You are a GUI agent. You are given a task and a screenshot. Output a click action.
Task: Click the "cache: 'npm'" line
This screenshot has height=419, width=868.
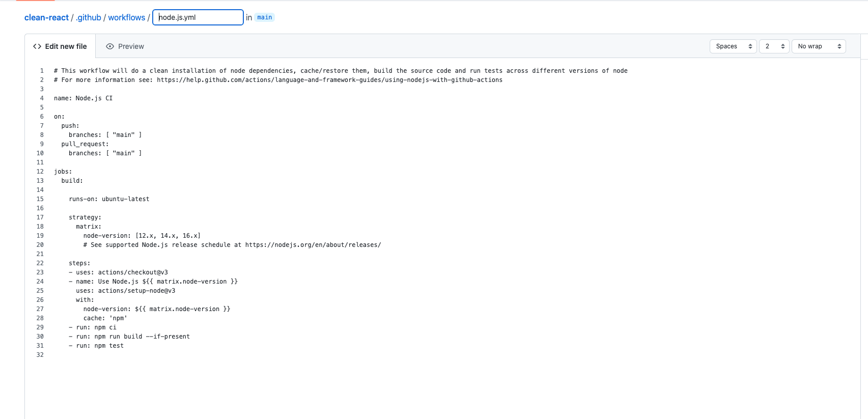tap(105, 318)
